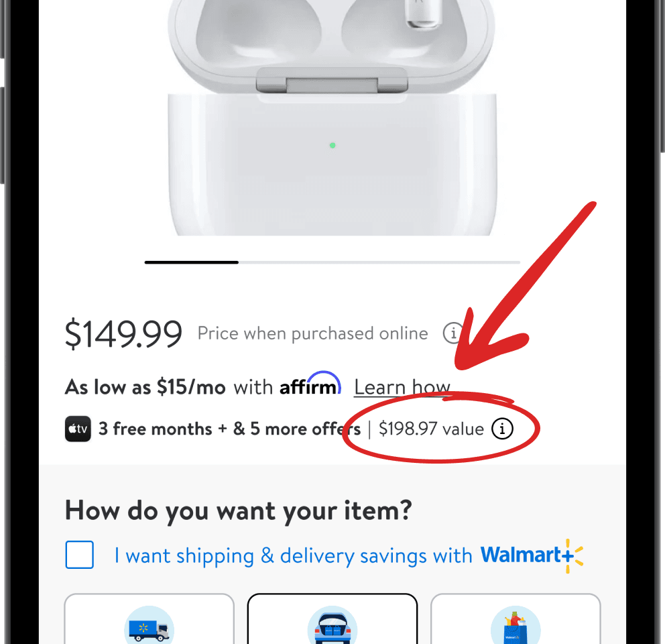
Task: Tap the 'How do you want your item?' heading
Action: tap(239, 511)
